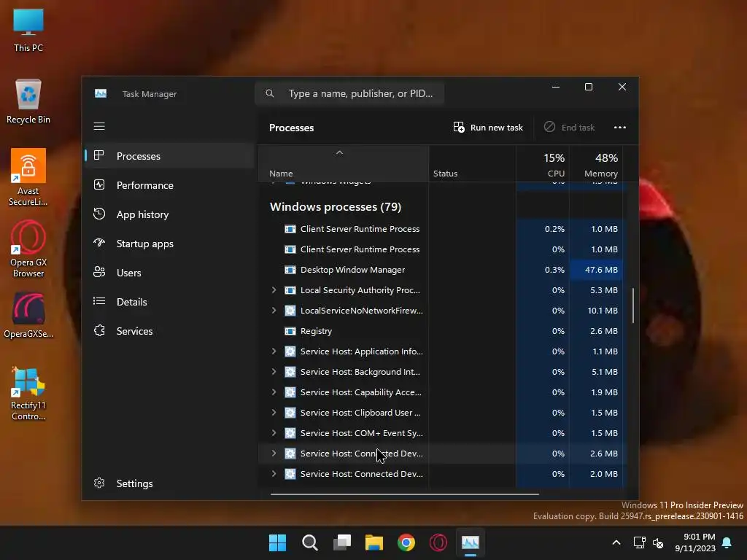This screenshot has width=747, height=560.
Task: Open the clock showing 9:01 PM
Action: point(695,542)
